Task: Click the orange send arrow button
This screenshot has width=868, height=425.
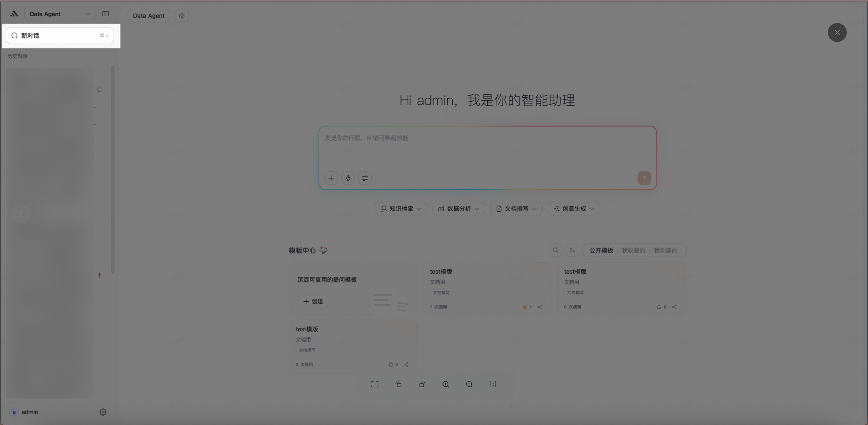Action: pos(644,178)
